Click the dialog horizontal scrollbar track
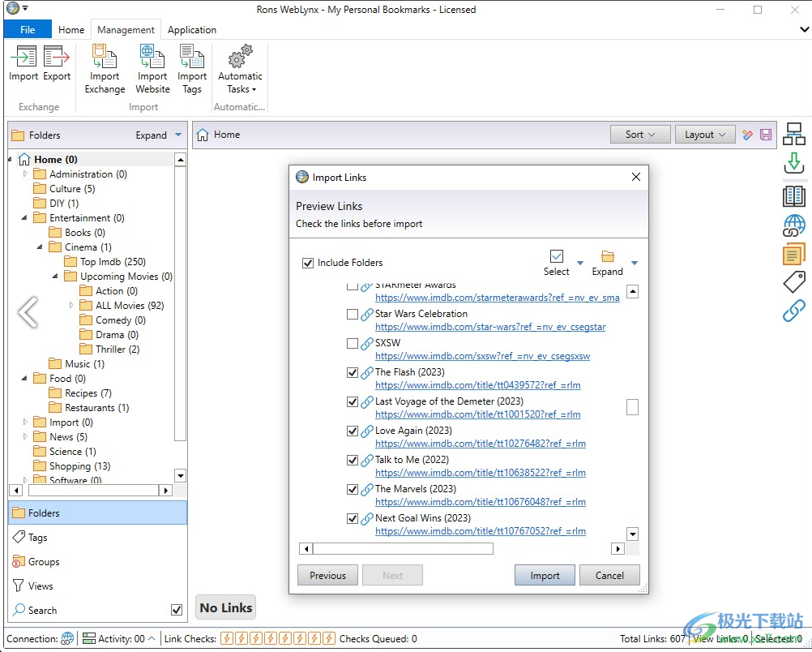 coord(551,549)
